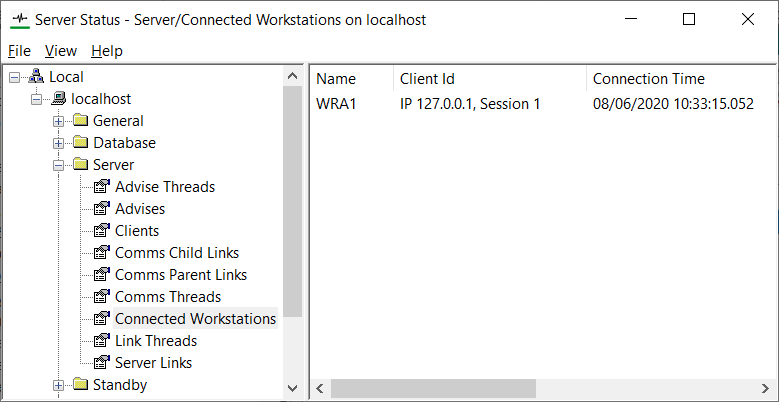Click the Server Links item icon
Viewport: 779px width, 402px height.
coord(101,363)
